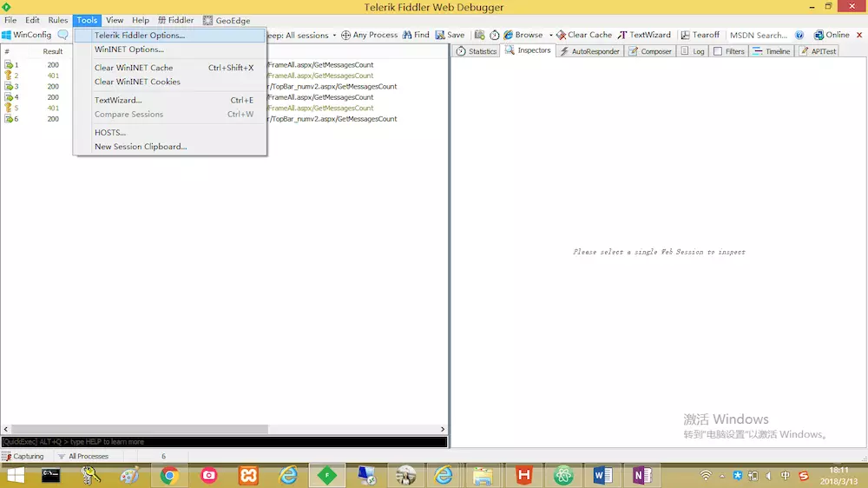Image resolution: width=868 pixels, height=488 pixels.
Task: Switch to the Filters tab
Action: [x=729, y=51]
